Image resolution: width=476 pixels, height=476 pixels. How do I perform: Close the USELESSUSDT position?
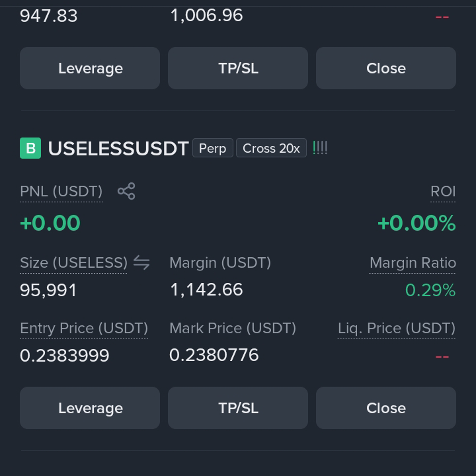pos(386,408)
